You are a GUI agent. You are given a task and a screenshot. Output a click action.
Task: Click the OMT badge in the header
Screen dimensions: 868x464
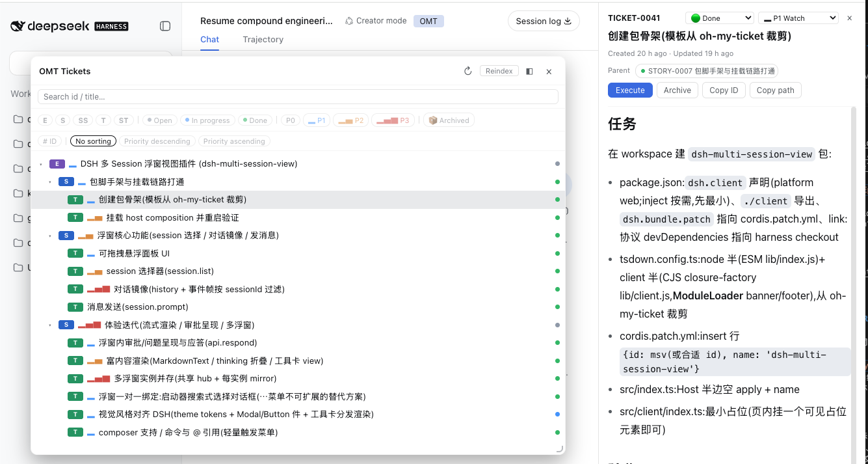pyautogui.click(x=428, y=21)
